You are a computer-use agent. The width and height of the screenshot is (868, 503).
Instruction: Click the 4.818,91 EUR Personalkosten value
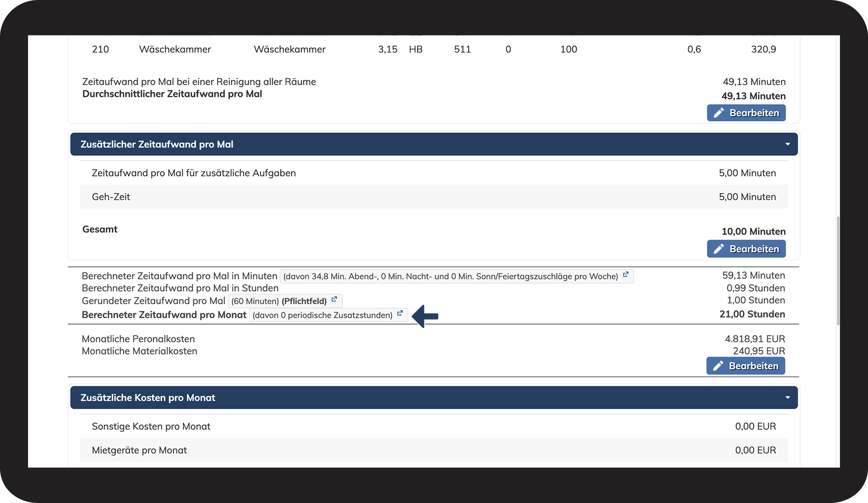coord(755,339)
